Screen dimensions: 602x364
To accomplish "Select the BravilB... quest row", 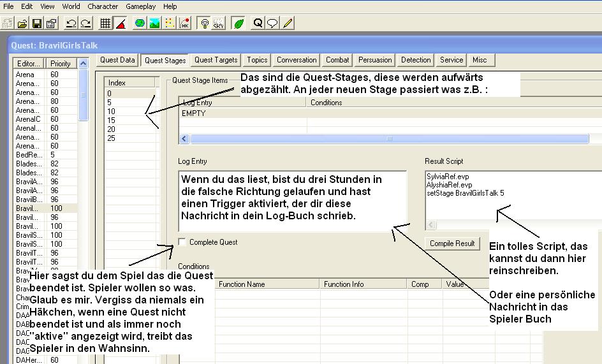I will (x=45, y=200).
